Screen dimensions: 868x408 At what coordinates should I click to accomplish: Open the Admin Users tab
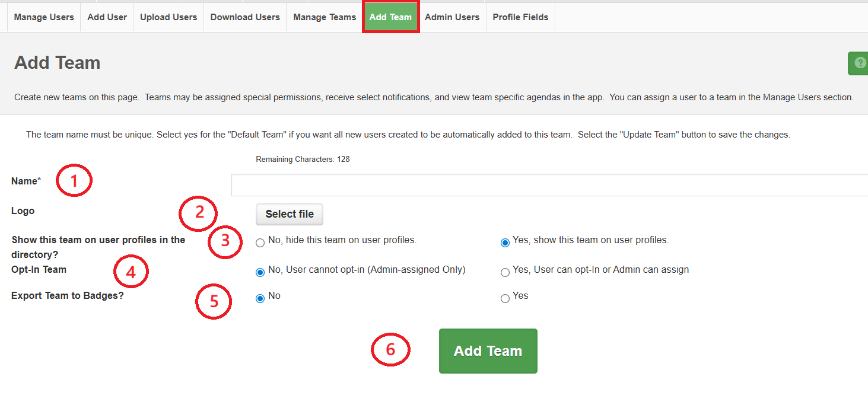[x=452, y=17]
